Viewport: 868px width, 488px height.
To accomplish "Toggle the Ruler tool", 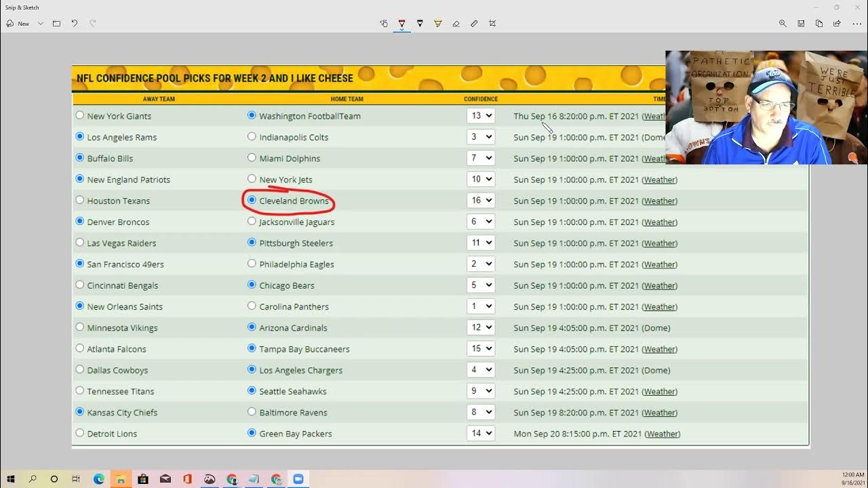I will (474, 24).
